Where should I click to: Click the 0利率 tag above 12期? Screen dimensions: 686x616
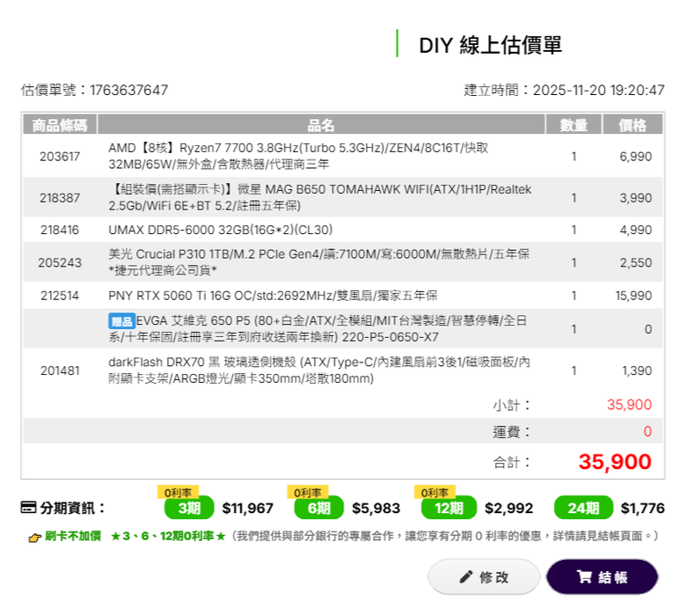434,492
